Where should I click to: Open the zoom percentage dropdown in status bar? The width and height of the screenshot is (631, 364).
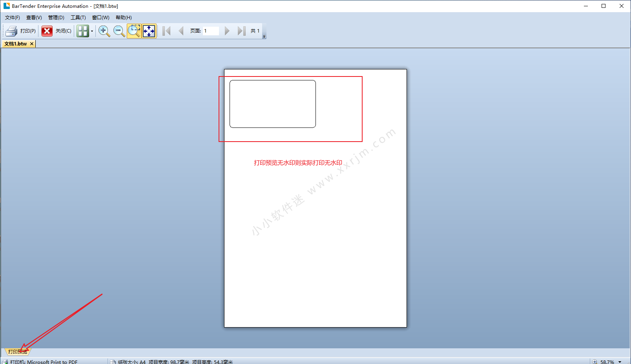pos(620,362)
